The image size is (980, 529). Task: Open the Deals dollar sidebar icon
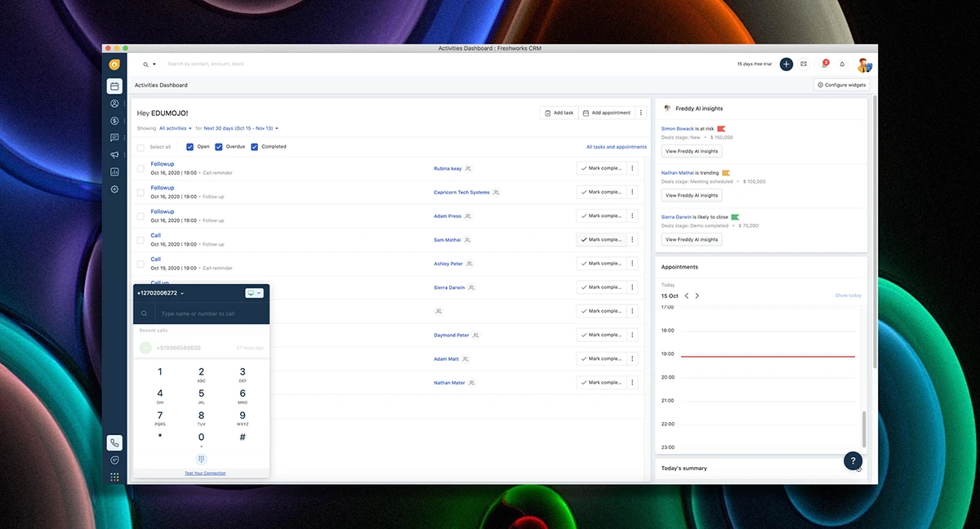[x=114, y=121]
